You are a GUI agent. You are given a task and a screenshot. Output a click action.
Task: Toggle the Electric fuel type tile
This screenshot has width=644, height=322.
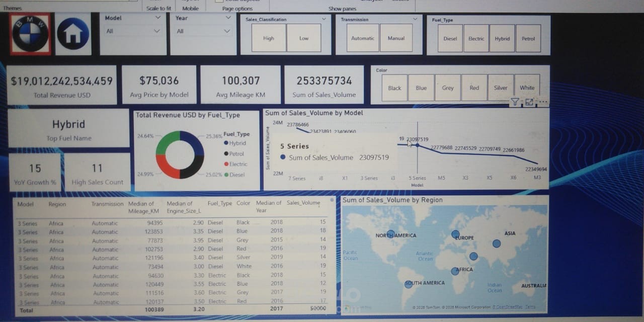(476, 39)
